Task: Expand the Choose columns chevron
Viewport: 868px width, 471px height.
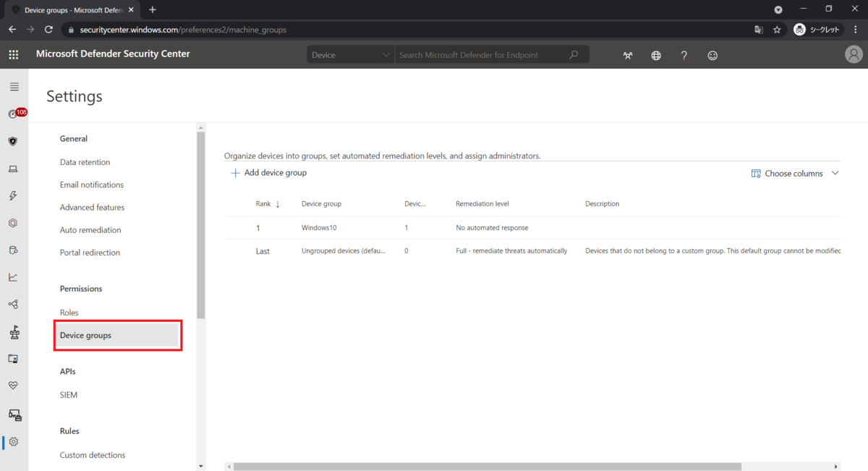Action: coord(835,174)
